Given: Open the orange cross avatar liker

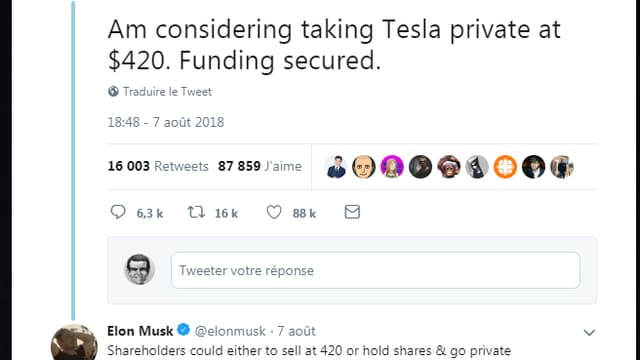Looking at the screenshot, I should [x=505, y=167].
